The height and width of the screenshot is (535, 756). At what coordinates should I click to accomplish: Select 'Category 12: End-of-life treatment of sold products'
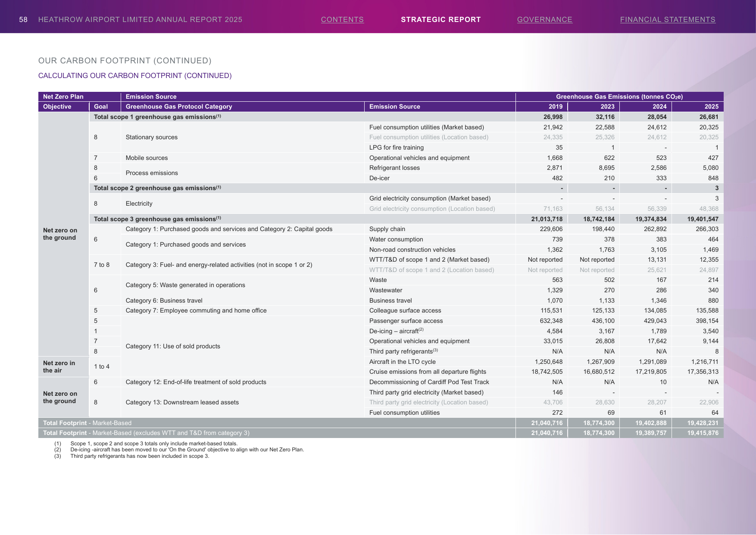pyautogui.click(x=196, y=382)
